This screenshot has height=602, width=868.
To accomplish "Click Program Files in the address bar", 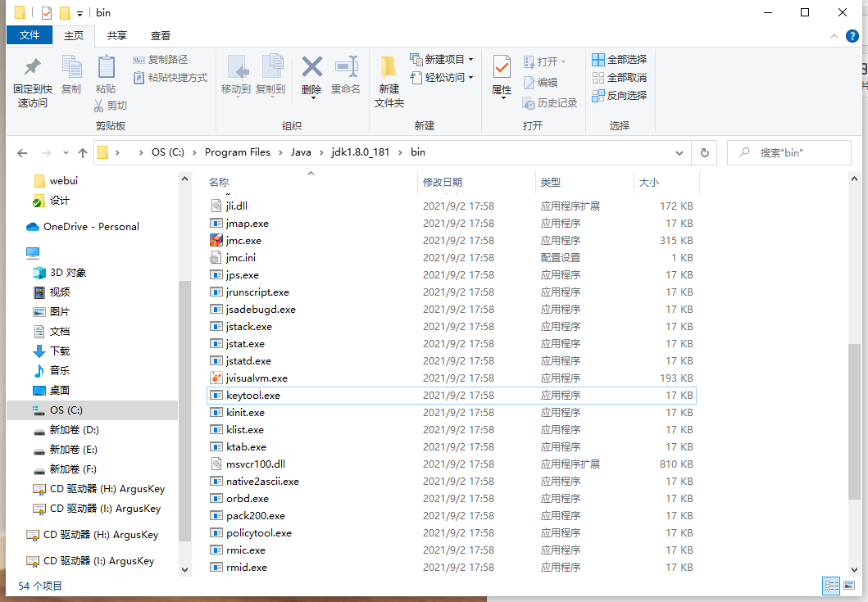I will [x=238, y=152].
